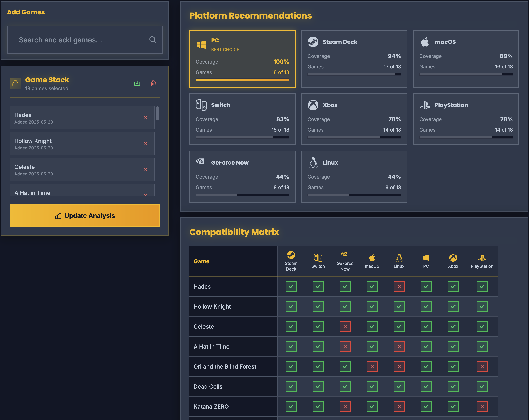Screen dimensions: 529x420
Task: Toggle the Celeste GeForce Now compatibility box
Action: coord(345,326)
